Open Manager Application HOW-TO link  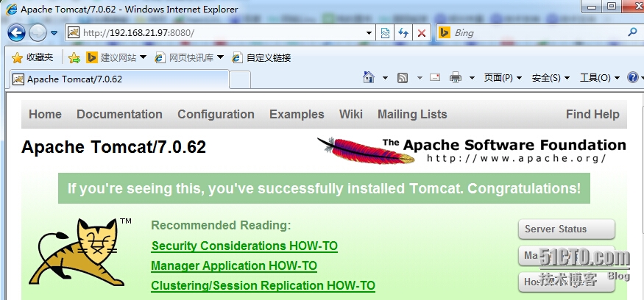pos(234,265)
